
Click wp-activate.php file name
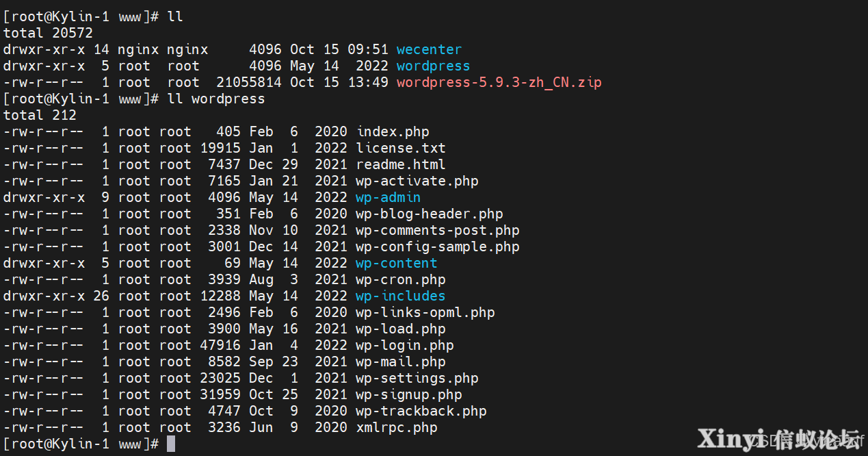(417, 181)
